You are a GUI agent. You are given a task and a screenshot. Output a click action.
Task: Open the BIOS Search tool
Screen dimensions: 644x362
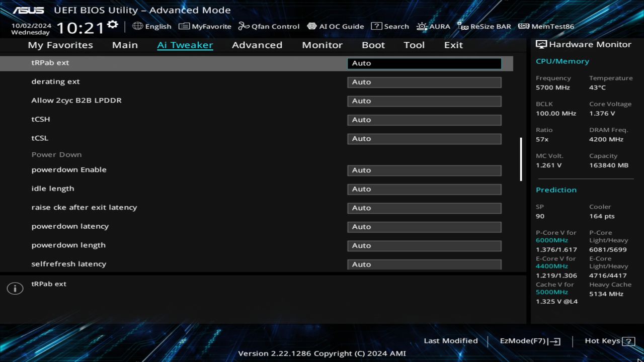[x=390, y=26]
